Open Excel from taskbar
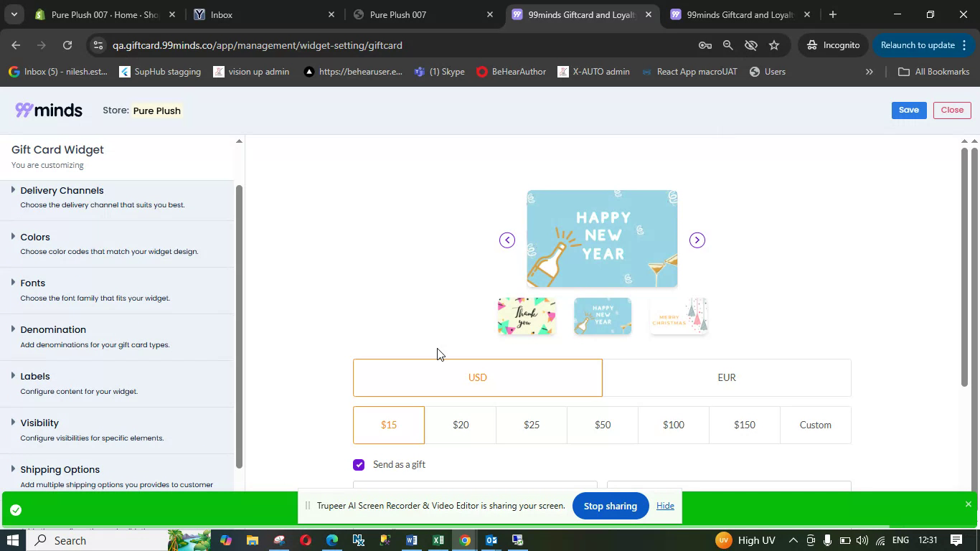 pyautogui.click(x=438, y=540)
